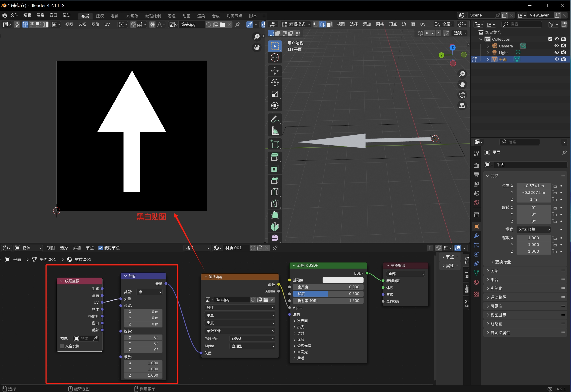The height and width of the screenshot is (392, 571).
Task: Activate the Add Cube tool
Action: [274, 144]
